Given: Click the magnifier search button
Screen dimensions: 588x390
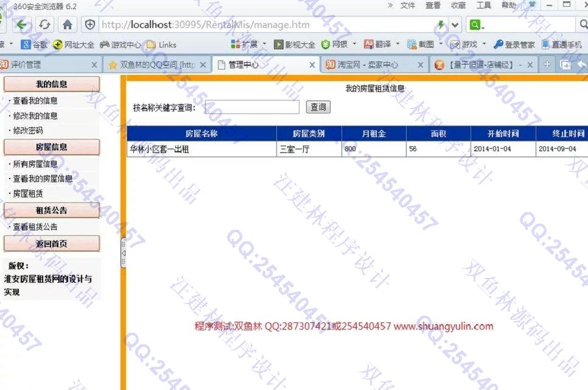Looking at the screenshot, I should pyautogui.click(x=583, y=25).
